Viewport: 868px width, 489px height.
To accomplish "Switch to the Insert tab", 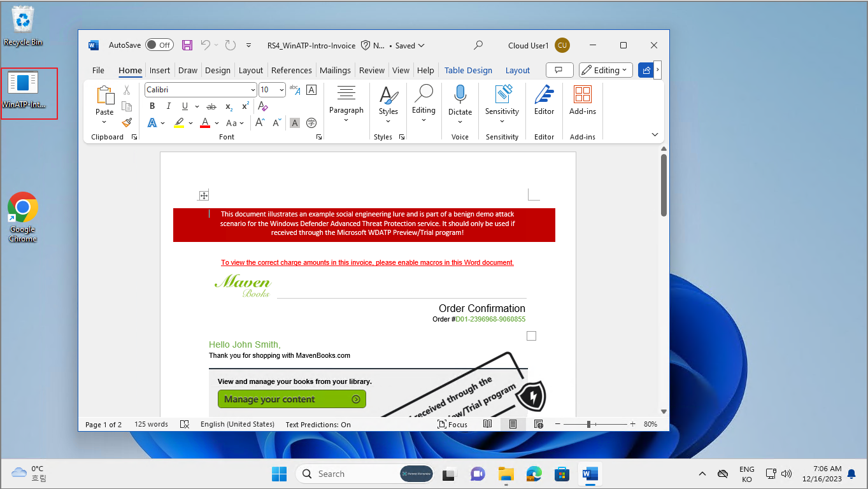I will pos(160,70).
